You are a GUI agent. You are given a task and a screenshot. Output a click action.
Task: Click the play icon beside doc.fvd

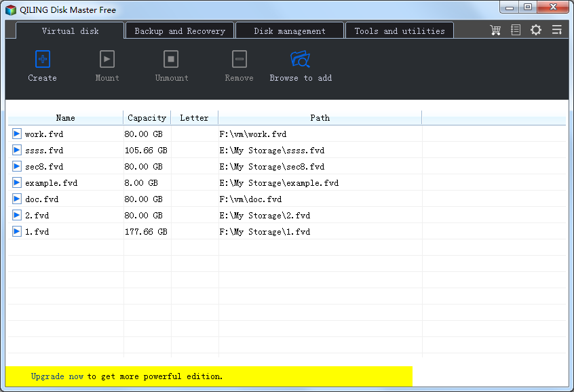pyautogui.click(x=16, y=199)
